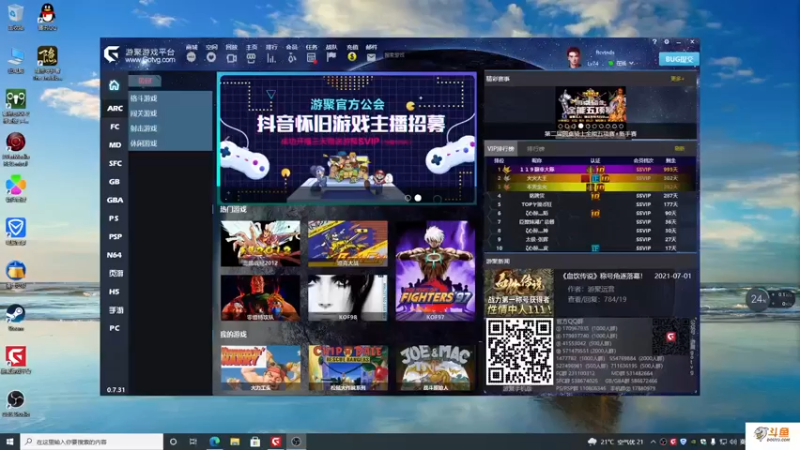Open the Hammerin' Harry game thumbnail
The height and width of the screenshot is (450, 800).
pyautogui.click(x=260, y=368)
